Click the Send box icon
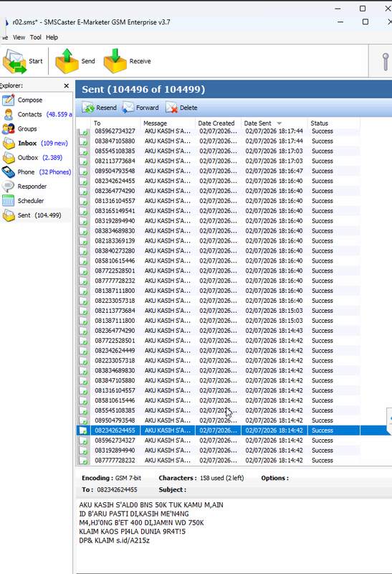 pyautogui.click(x=67, y=61)
